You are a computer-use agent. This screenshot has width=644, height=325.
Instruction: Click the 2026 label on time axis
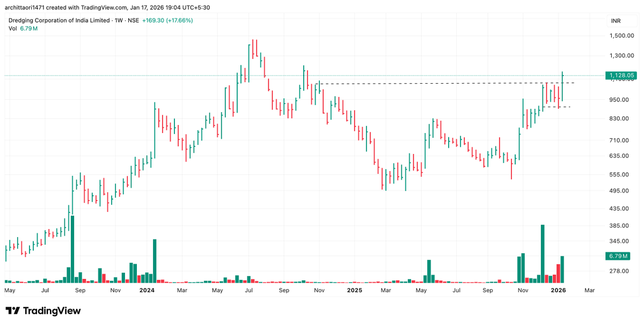click(x=559, y=290)
